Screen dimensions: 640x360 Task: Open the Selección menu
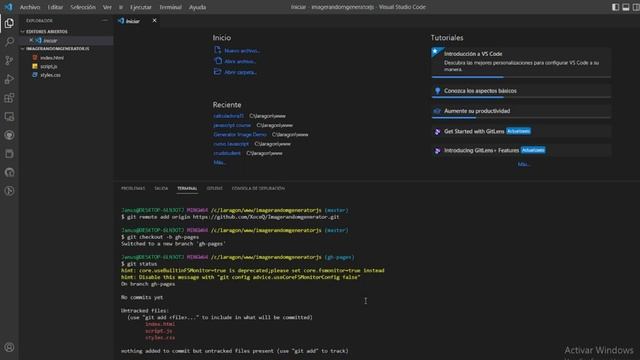(x=83, y=7)
